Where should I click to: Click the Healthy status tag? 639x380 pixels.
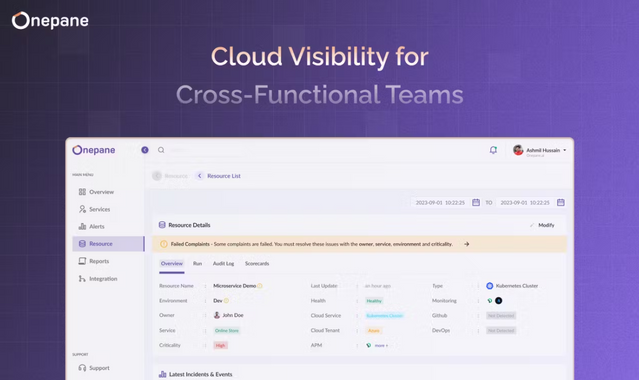374,301
